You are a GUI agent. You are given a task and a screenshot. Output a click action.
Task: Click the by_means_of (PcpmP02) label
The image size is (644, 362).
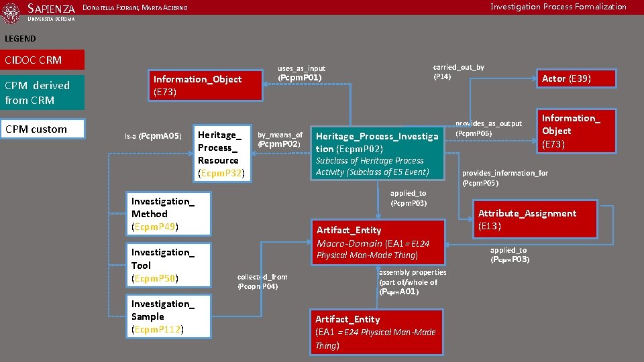click(280, 139)
